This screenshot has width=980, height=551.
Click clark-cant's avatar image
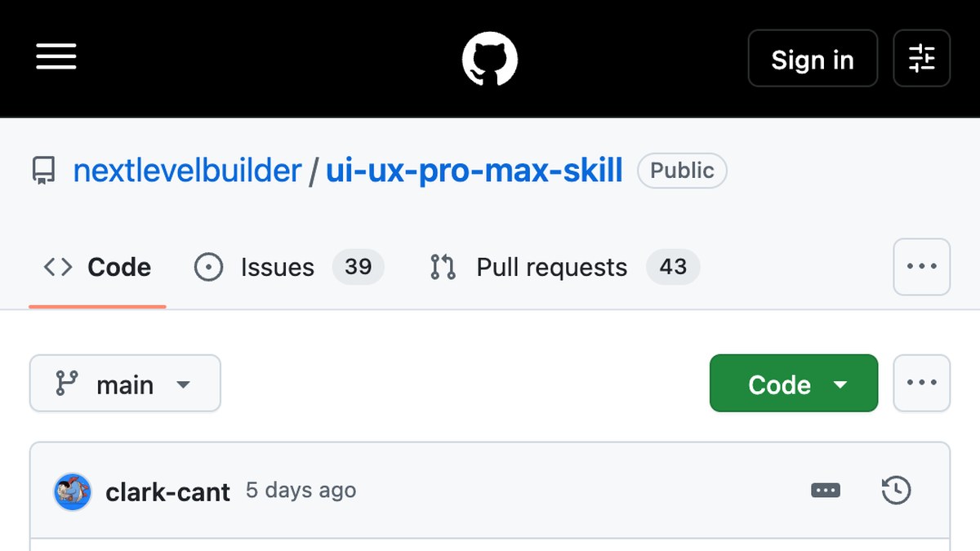73,491
